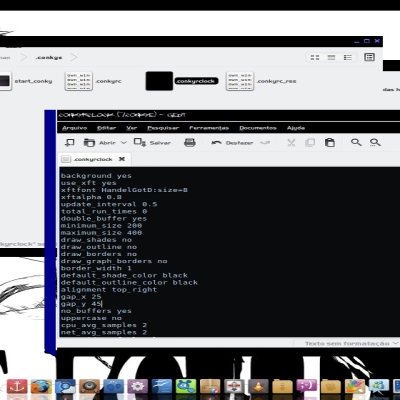The height and width of the screenshot is (400, 400).
Task: Open the Documentos menu
Action: click(258, 128)
